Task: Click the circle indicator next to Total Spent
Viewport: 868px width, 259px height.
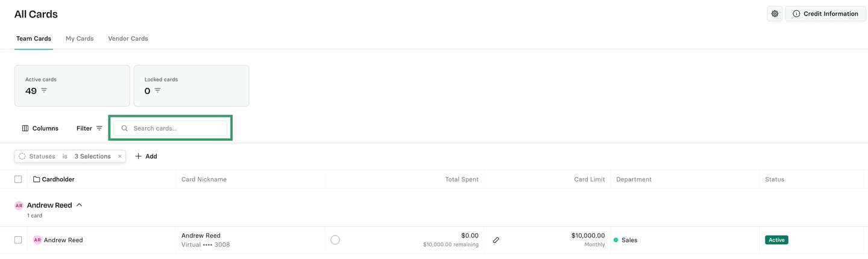Action: pos(335,240)
